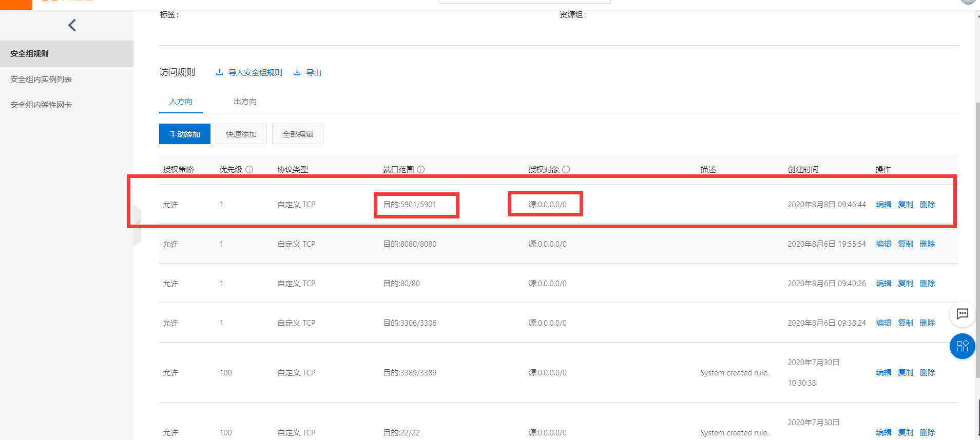Open 安全组规则 in the sidebar

[67, 53]
